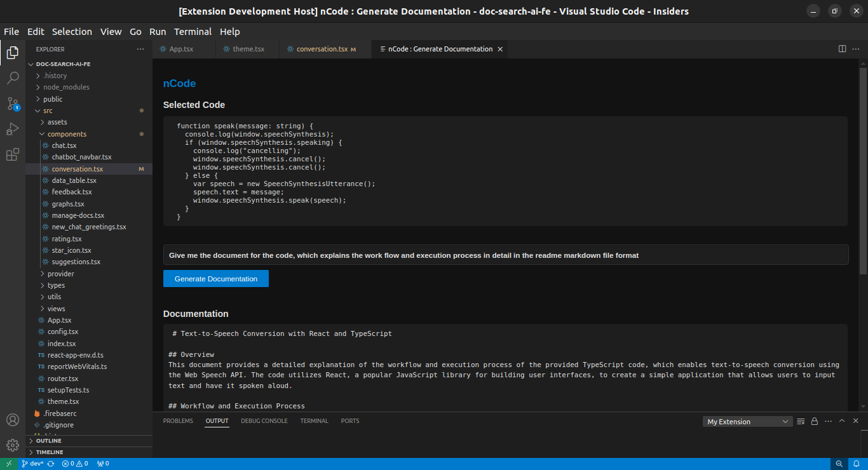Maximize the panel with the chevron-up
868x470 pixels.
click(x=842, y=421)
